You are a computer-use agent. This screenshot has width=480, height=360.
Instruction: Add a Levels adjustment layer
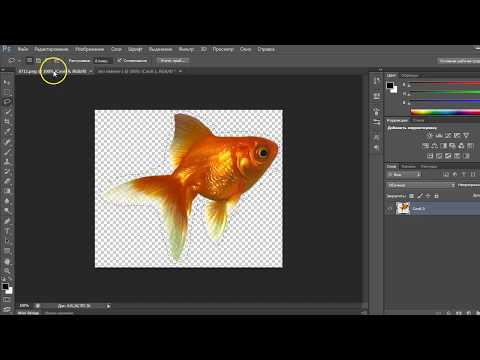[x=439, y=135]
